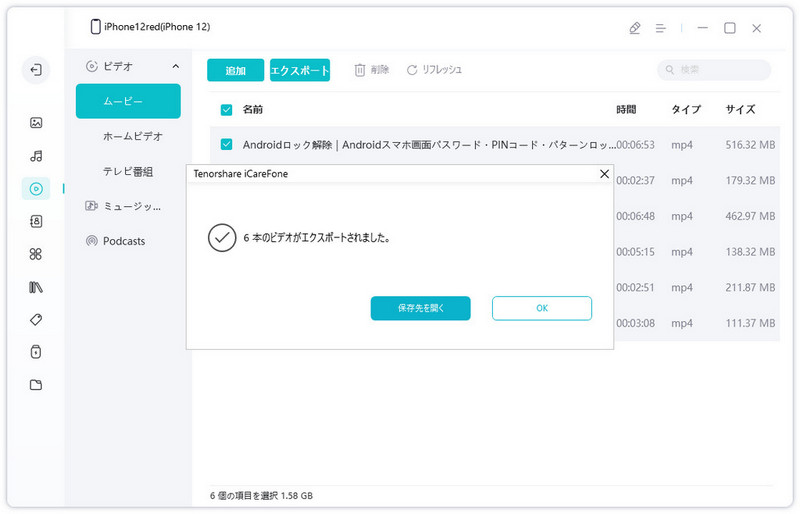Click the export success message text
Screen dimensions: 800x514
tap(317, 238)
